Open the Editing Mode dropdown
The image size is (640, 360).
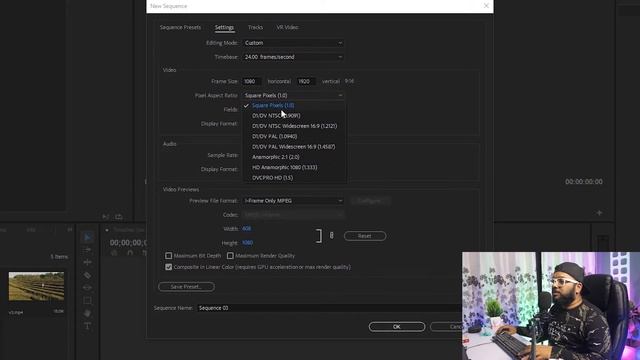(x=293, y=43)
